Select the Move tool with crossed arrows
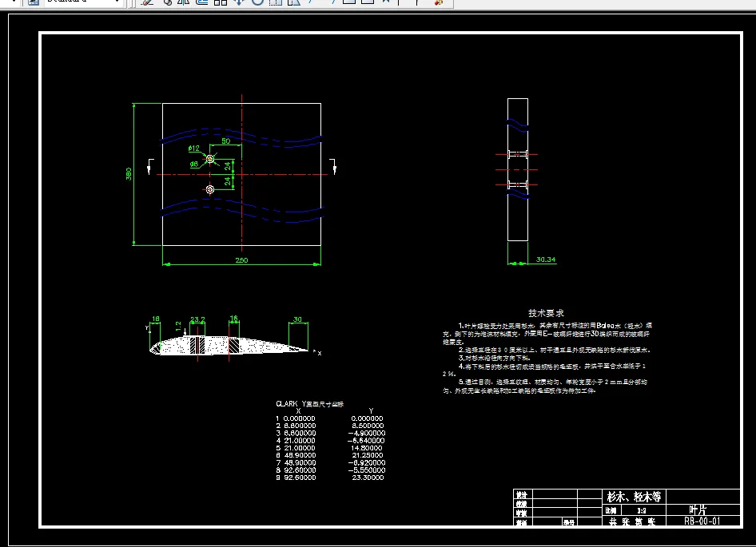 tap(238, 2)
